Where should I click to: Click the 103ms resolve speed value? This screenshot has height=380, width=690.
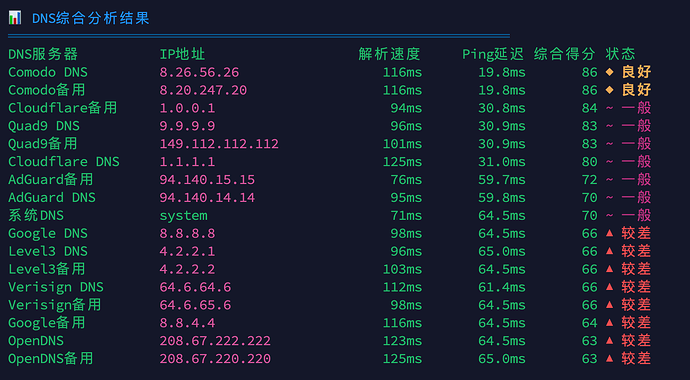(x=402, y=269)
